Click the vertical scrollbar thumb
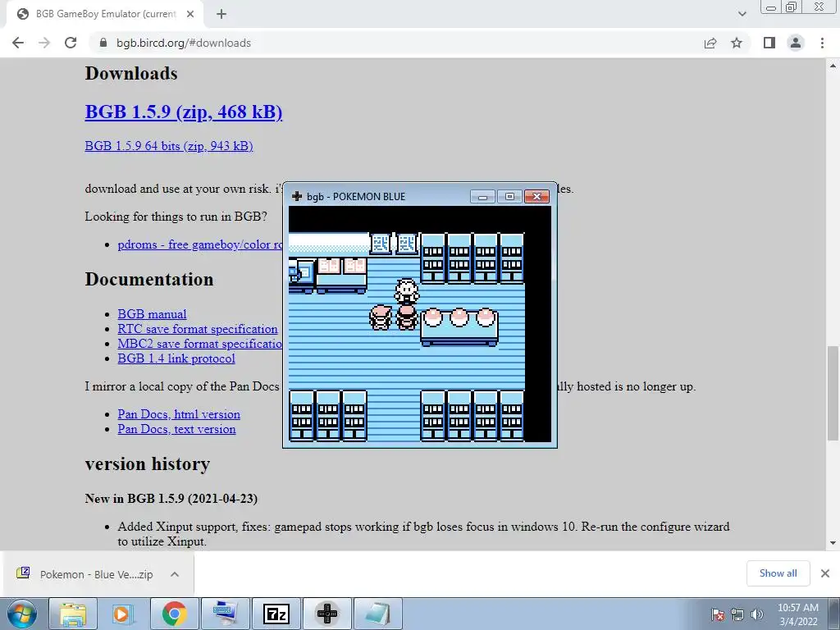 tap(833, 393)
